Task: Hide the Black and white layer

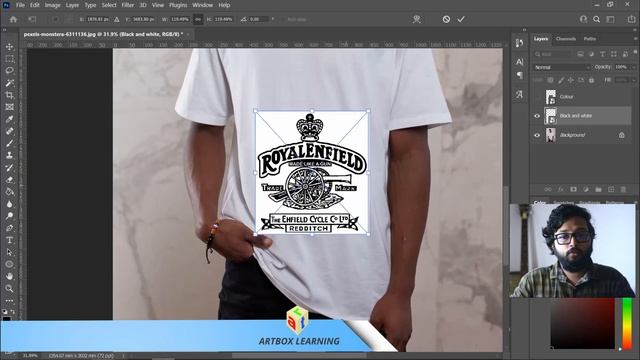Action: click(537, 116)
